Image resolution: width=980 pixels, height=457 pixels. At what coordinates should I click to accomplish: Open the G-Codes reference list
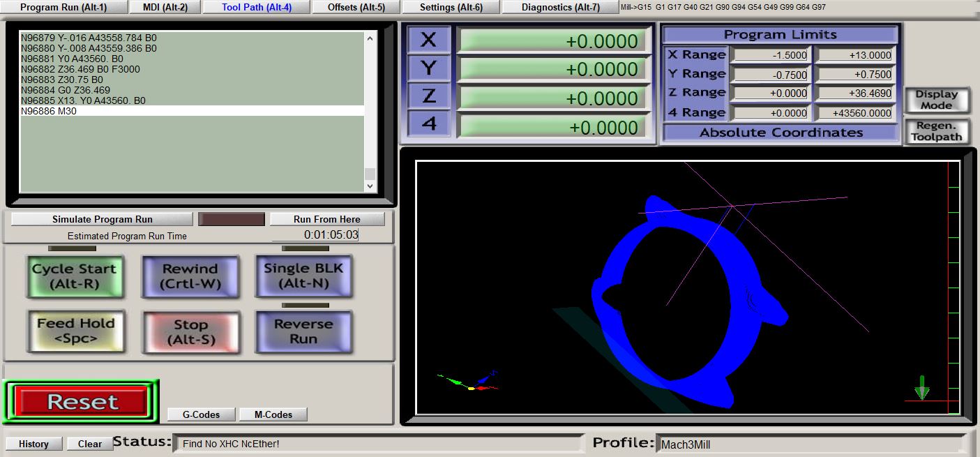point(201,414)
